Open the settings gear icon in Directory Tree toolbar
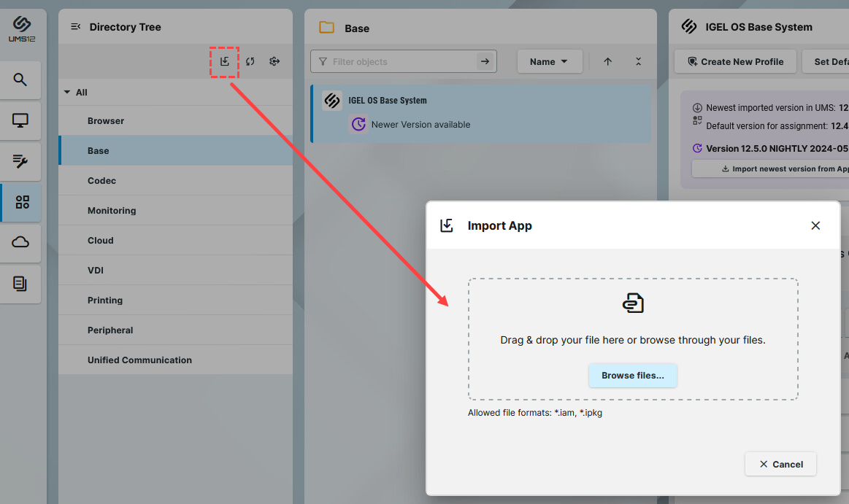The height and width of the screenshot is (504, 849). [x=274, y=61]
